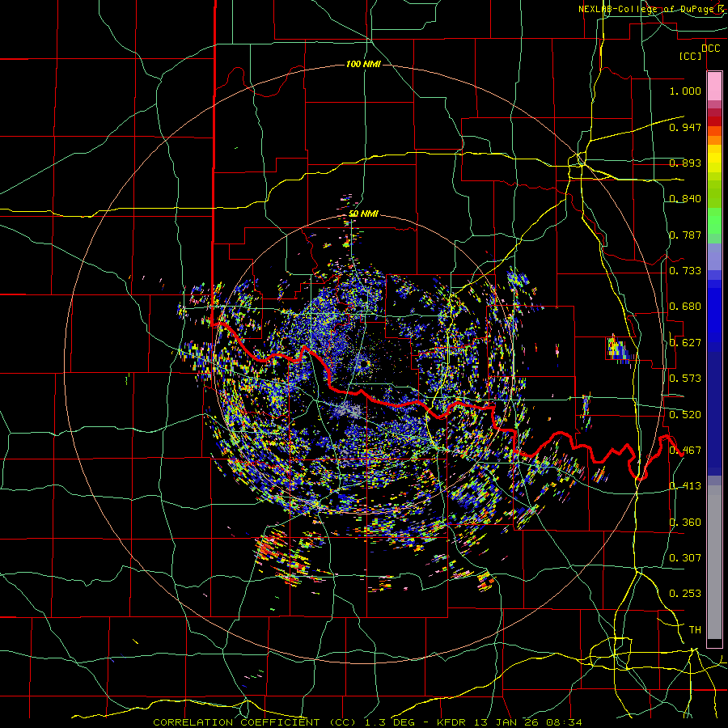
Task: Select the 0.307 scale value
Action: [x=685, y=558]
